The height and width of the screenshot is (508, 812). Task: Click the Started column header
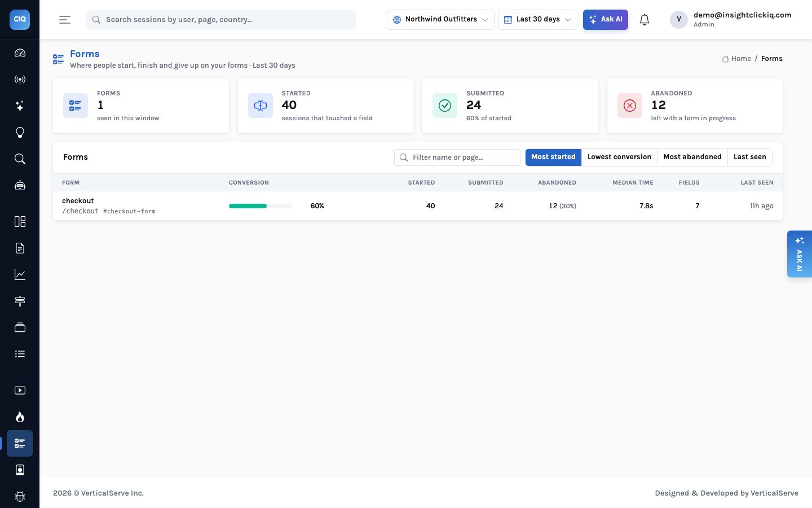(x=421, y=183)
